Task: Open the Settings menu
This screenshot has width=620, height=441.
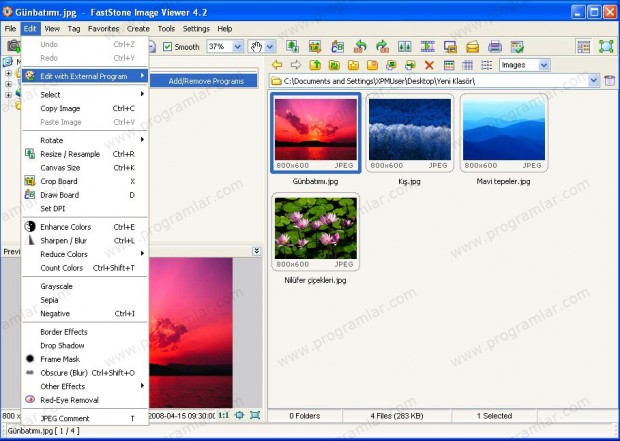Action: pyautogui.click(x=196, y=28)
